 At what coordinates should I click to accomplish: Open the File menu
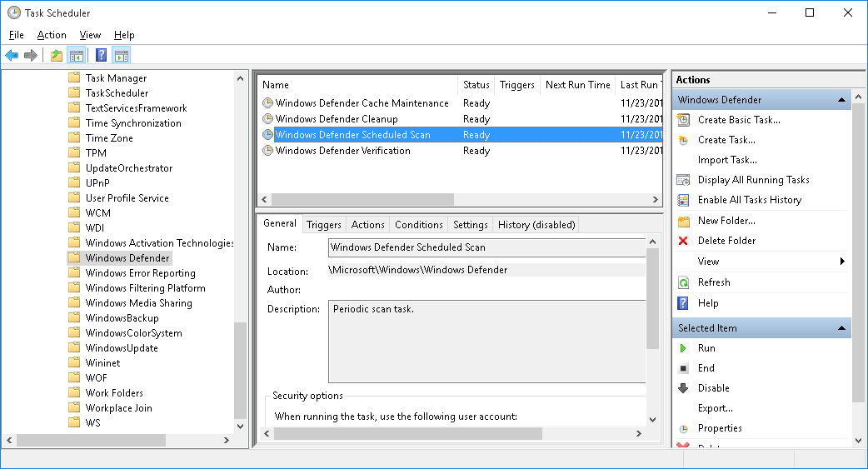tap(16, 35)
